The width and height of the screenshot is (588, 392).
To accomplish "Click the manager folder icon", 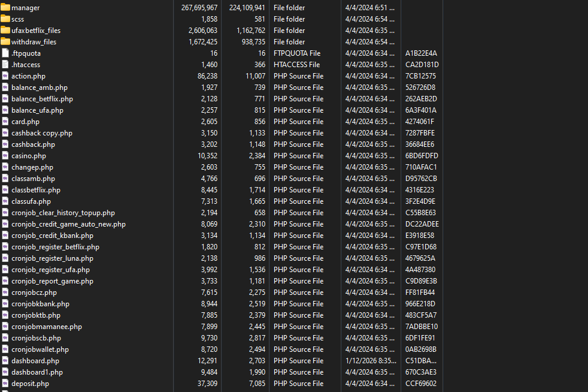I will coord(5,8).
